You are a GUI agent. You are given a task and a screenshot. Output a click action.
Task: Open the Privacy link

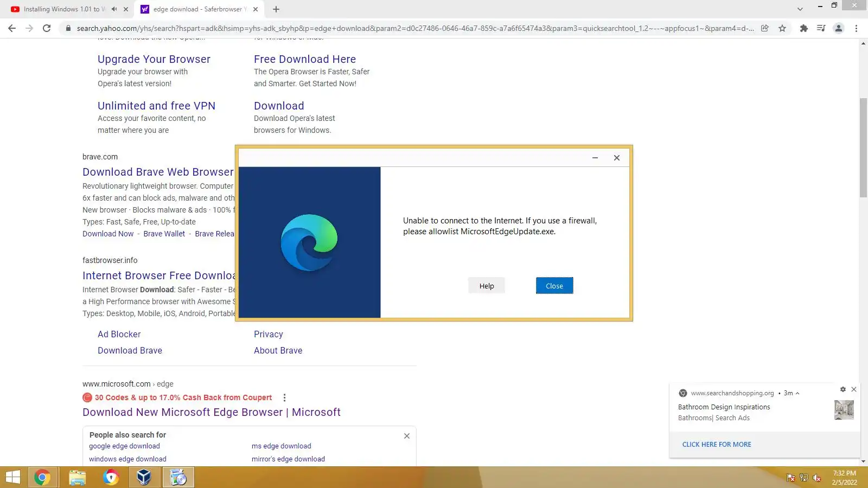coord(269,334)
